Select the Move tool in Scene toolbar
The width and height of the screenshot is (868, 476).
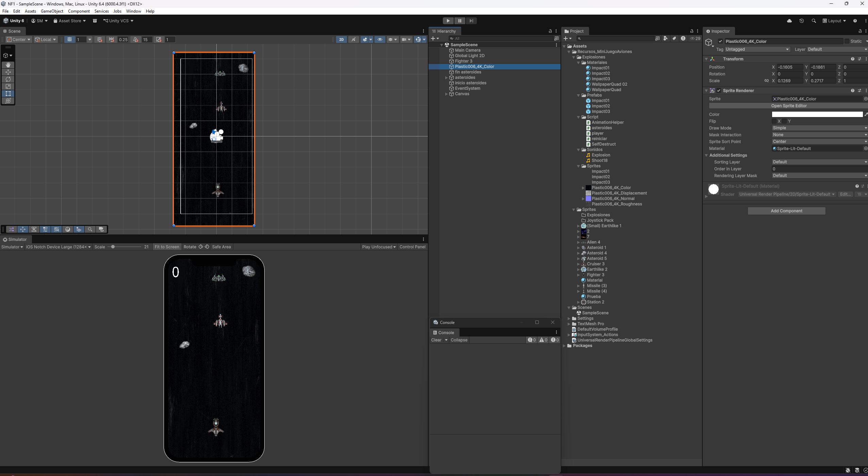coord(8,72)
